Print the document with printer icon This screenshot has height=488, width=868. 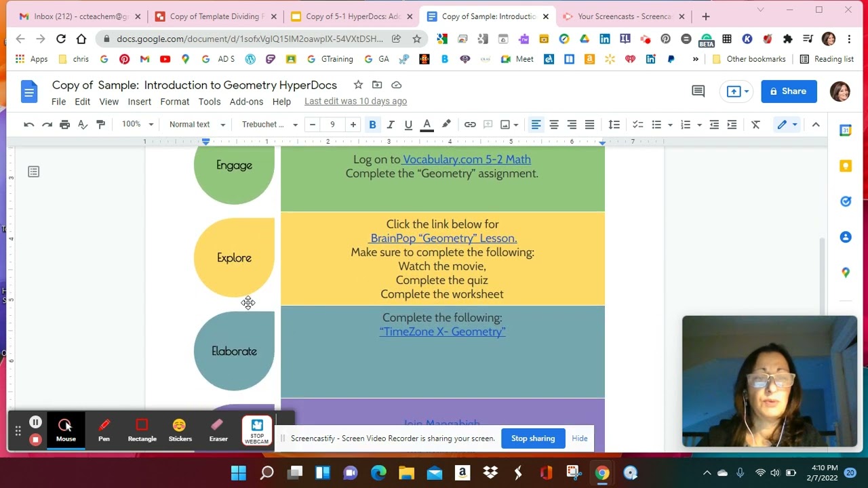pyautogui.click(x=64, y=125)
